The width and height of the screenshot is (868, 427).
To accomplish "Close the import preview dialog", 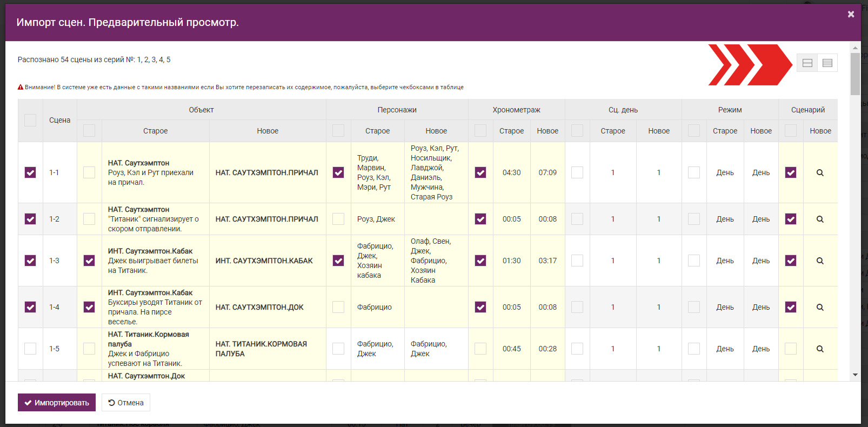I will [x=851, y=14].
